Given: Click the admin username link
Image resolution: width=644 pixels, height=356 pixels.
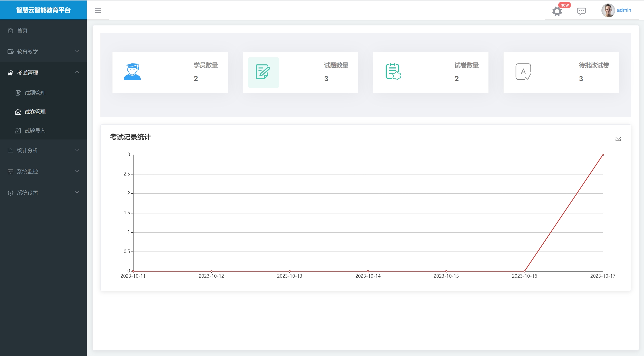Looking at the screenshot, I should [x=624, y=10].
